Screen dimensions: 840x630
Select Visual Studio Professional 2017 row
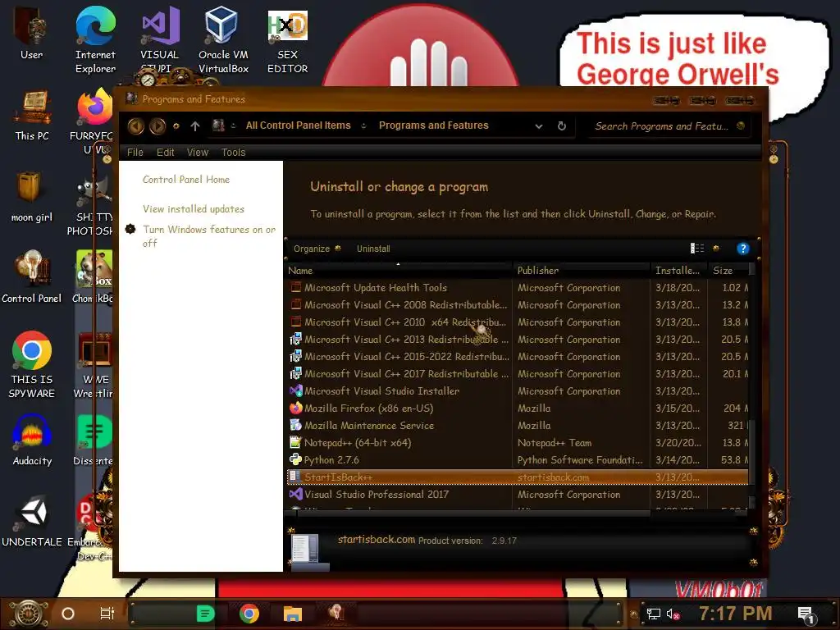coord(518,494)
